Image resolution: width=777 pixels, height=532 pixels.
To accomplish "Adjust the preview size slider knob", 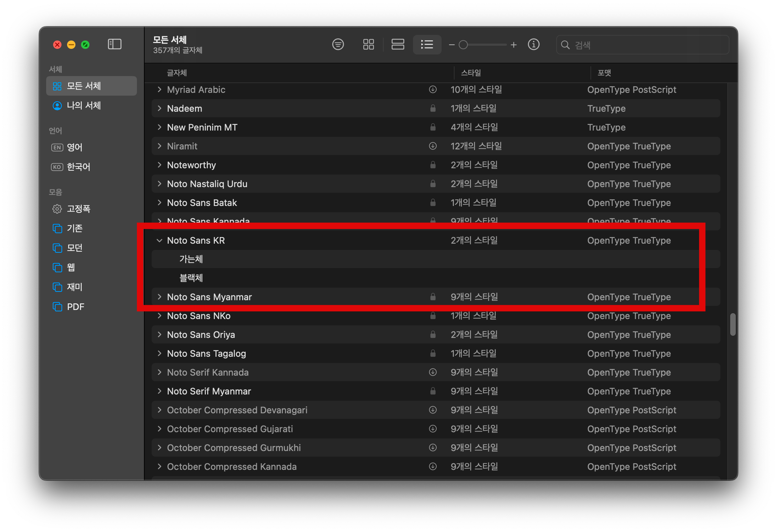I will [463, 45].
